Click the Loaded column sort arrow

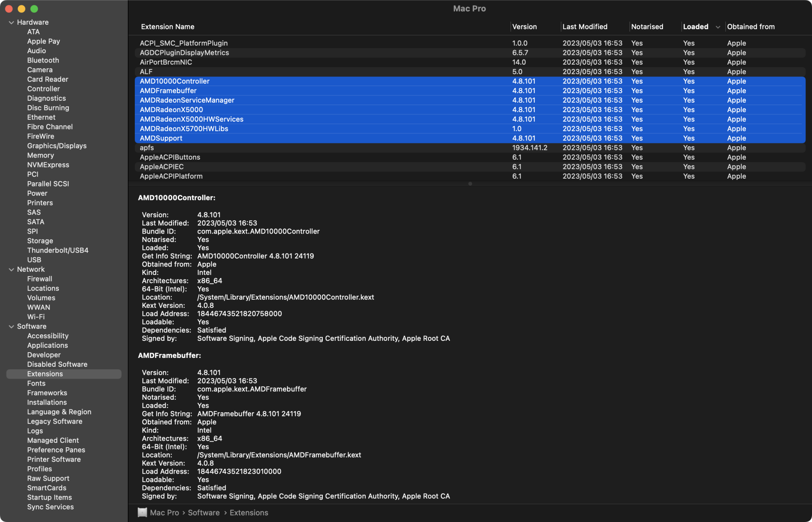pos(717,27)
